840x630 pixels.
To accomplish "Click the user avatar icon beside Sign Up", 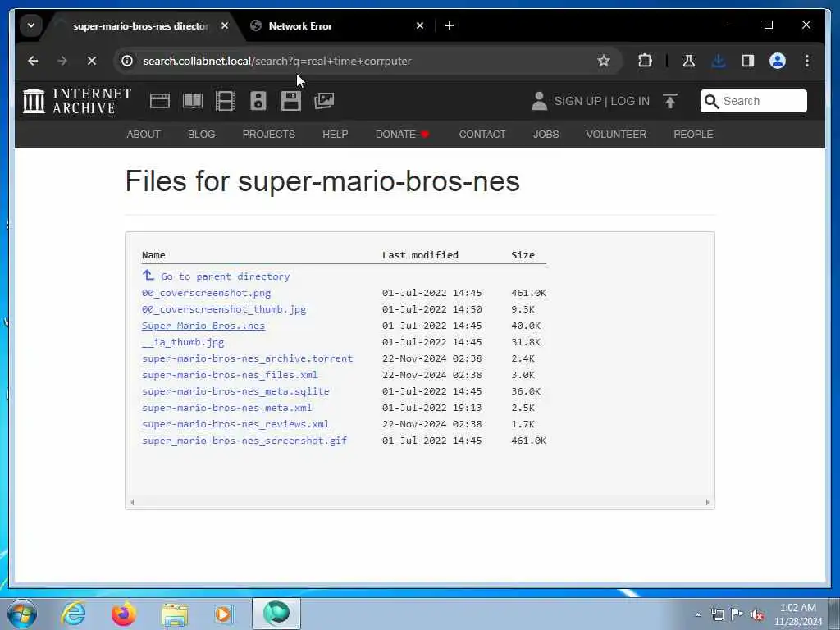I will pos(539,101).
